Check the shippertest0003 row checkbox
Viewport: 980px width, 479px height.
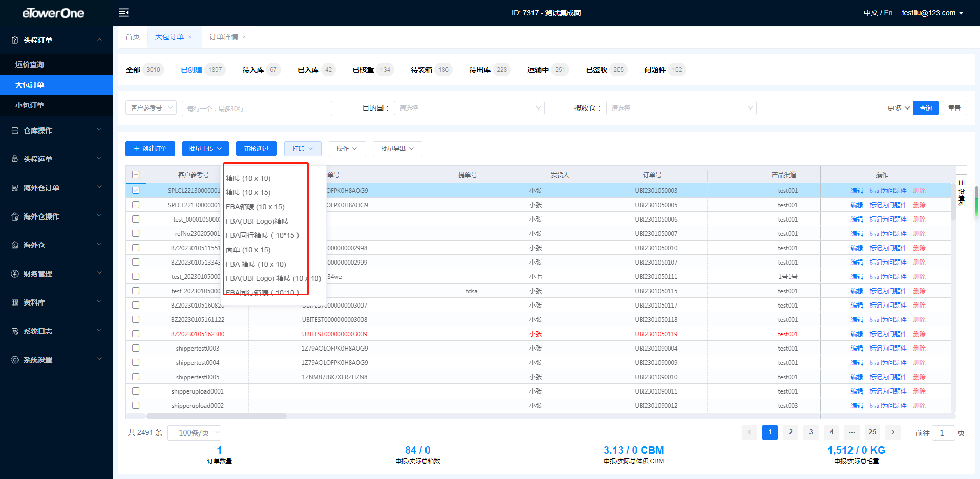pyautogui.click(x=136, y=348)
